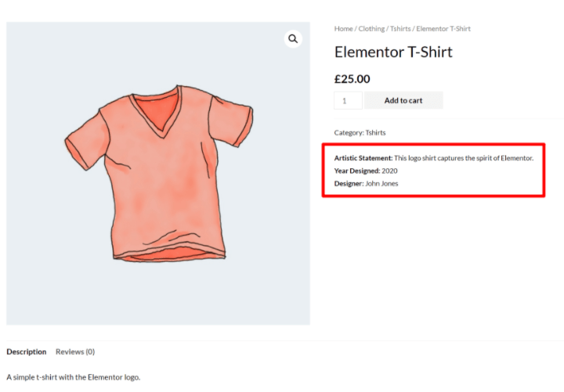The image size is (564, 392).
Task: Click the £25.00 price
Action: pyautogui.click(x=352, y=79)
